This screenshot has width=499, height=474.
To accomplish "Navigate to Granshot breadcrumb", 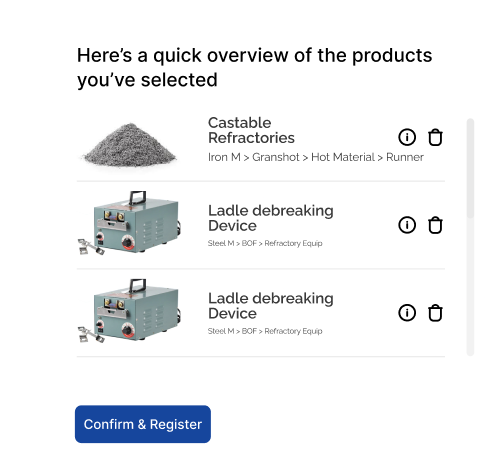I will click(x=276, y=157).
